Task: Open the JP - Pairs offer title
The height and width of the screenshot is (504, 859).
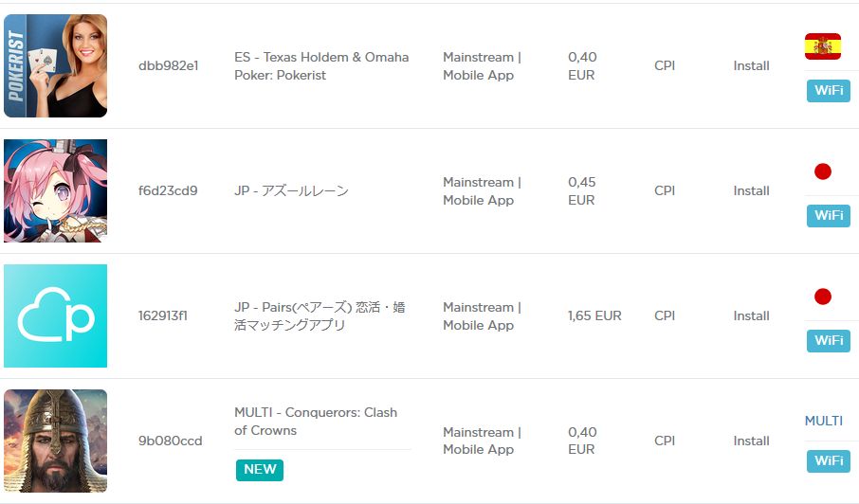Action: 320,315
